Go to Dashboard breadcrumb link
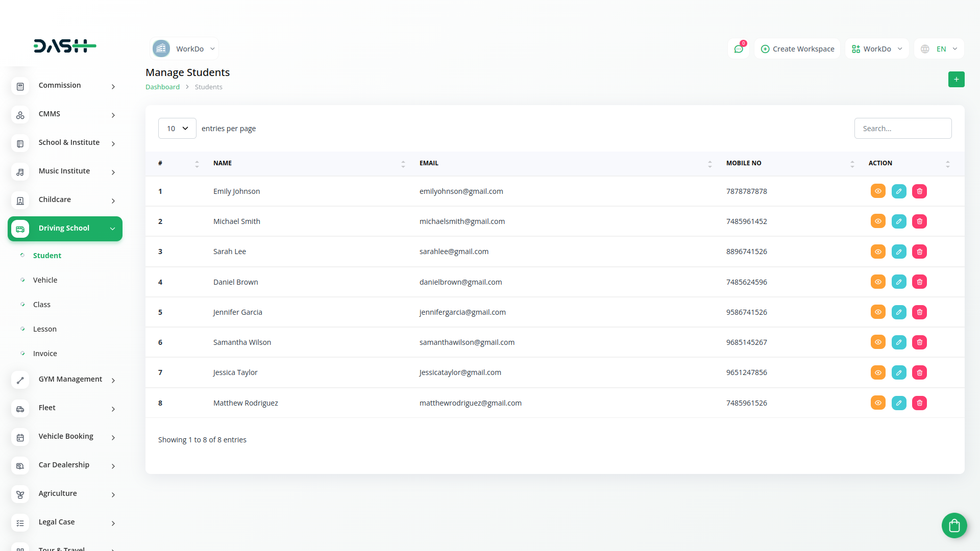Screen dimensions: 980x551 [162, 87]
